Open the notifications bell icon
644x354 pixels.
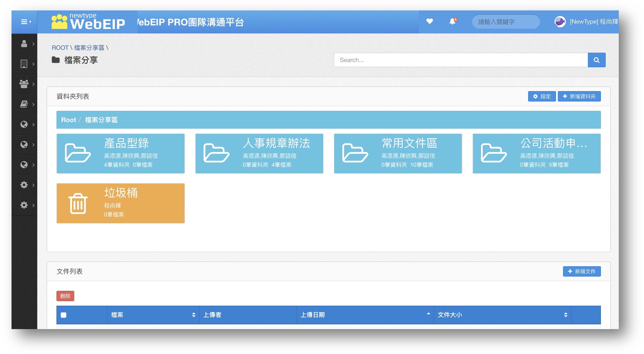tap(452, 22)
